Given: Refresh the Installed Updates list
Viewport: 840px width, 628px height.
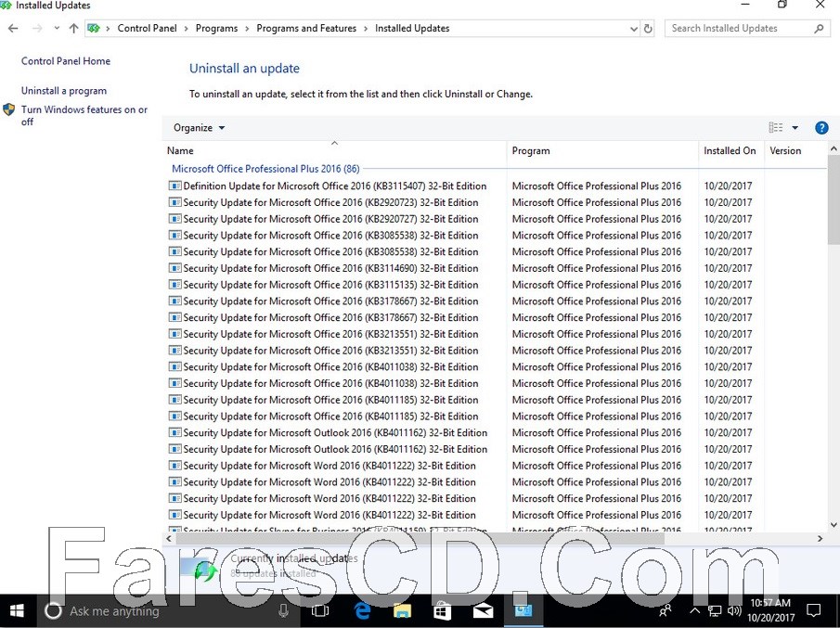Looking at the screenshot, I should (648, 29).
